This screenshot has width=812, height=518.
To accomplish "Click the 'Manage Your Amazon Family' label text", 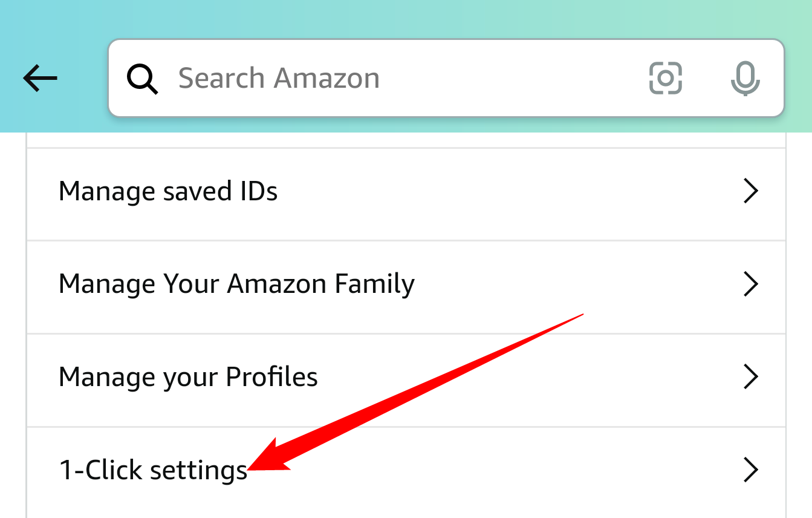I will pyautogui.click(x=236, y=284).
